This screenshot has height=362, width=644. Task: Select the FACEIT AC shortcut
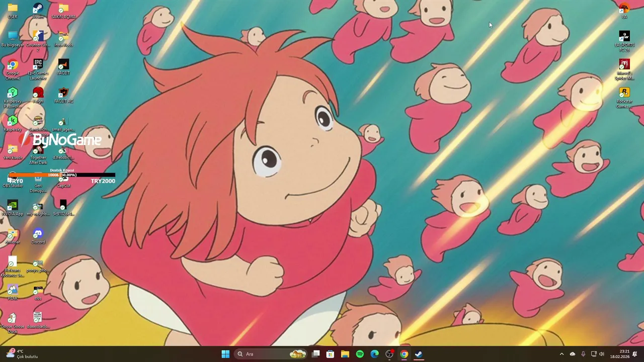63,96
